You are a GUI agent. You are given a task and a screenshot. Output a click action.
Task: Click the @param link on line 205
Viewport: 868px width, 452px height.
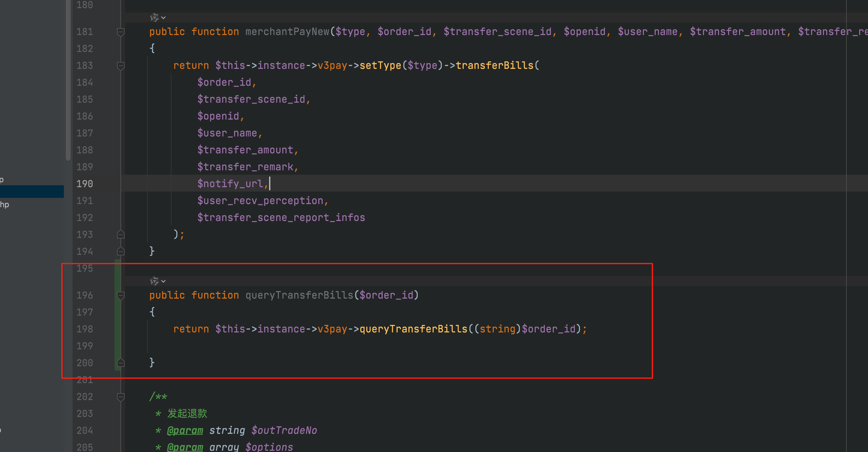tap(185, 447)
